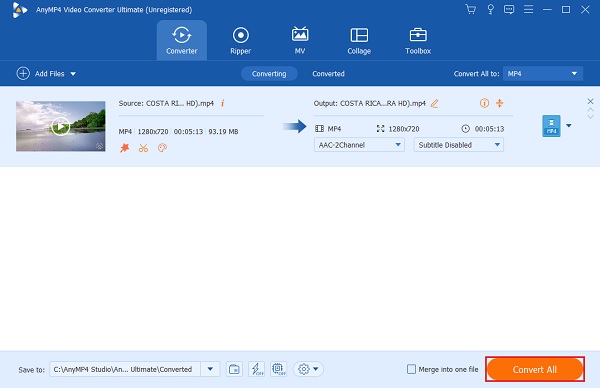Expand the Add Files dropdown arrow

(73, 74)
